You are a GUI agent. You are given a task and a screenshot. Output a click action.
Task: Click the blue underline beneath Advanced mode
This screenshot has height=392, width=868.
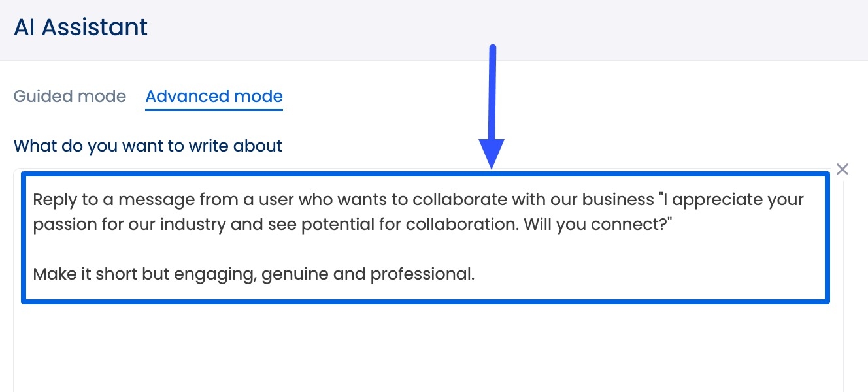pos(214,110)
